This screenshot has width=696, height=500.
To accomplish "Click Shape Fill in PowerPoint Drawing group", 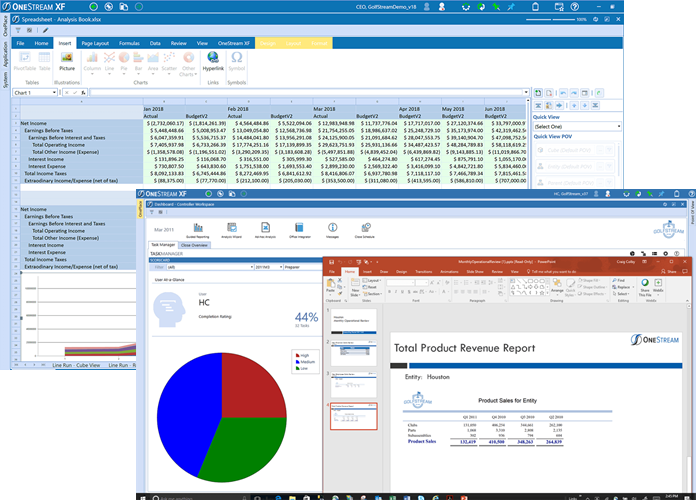I will [588, 281].
